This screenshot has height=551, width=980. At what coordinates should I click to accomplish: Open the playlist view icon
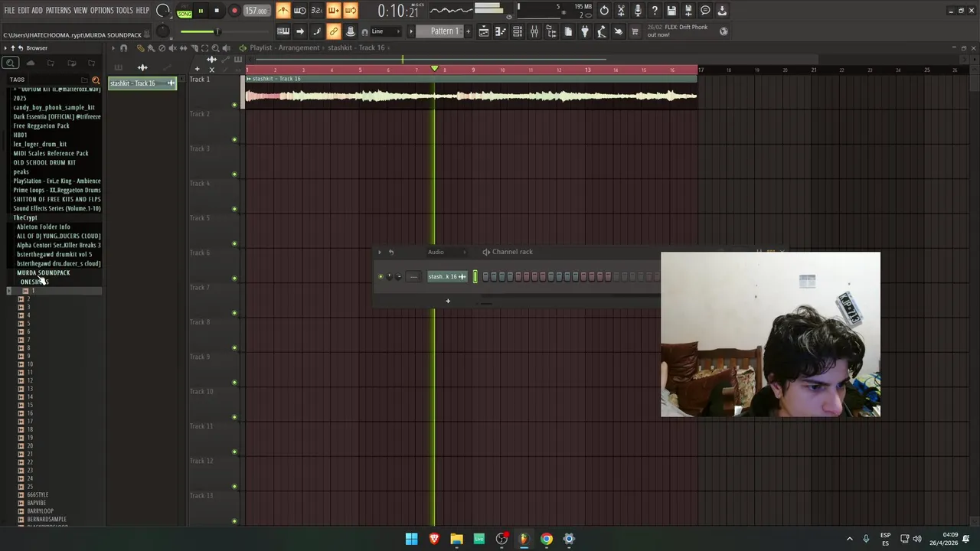click(x=484, y=31)
